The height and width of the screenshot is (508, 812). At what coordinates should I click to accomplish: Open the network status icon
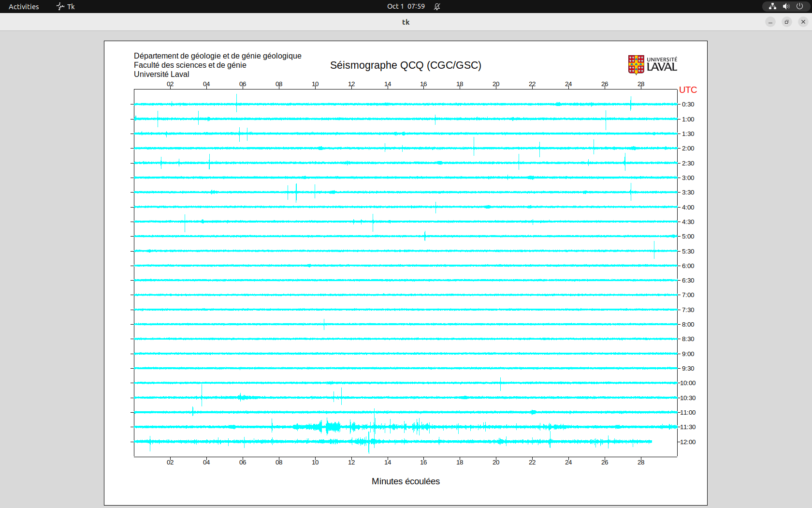tap(772, 6)
